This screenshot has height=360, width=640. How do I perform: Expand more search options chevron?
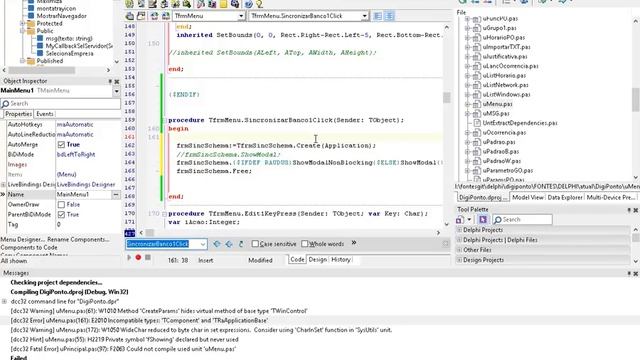(354, 243)
